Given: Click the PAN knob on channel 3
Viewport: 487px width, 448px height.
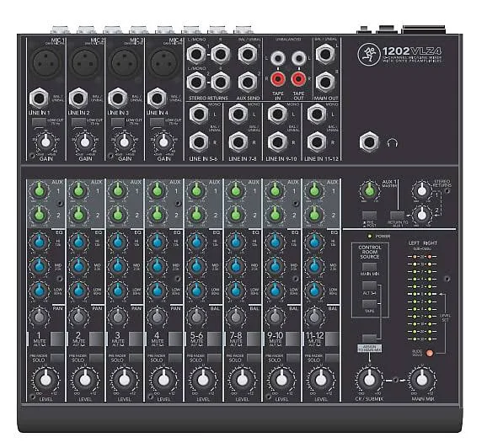Looking at the screenshot, I should (118, 317).
